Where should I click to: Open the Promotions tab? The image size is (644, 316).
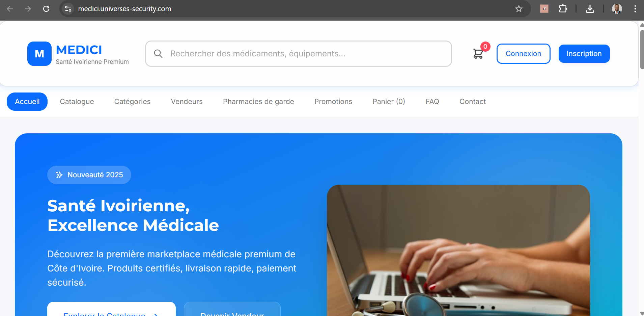pos(333,102)
